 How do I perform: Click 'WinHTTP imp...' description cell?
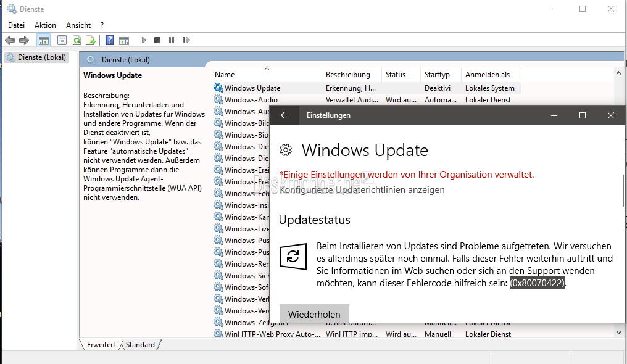[352, 334]
